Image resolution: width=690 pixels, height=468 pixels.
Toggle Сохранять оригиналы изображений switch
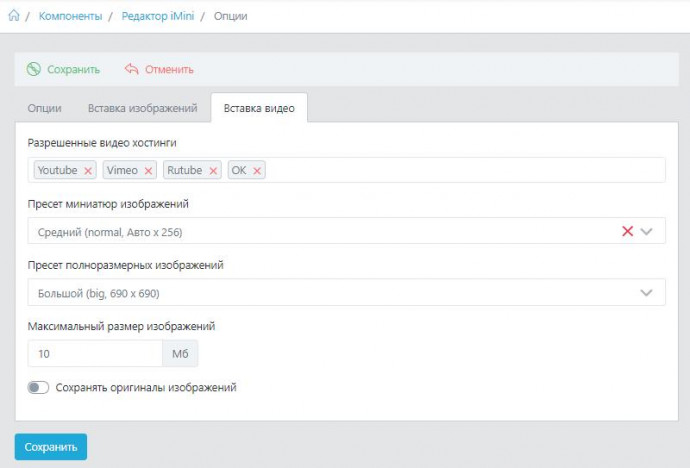[x=38, y=388]
